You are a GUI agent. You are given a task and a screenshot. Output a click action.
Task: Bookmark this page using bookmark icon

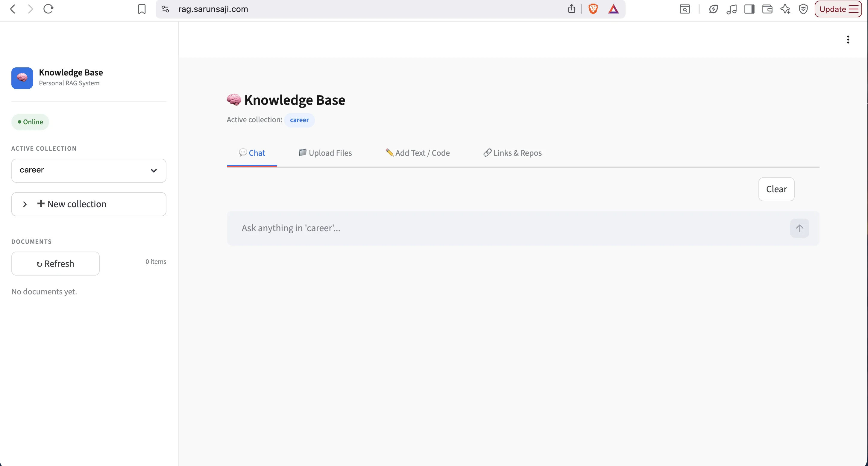point(142,9)
